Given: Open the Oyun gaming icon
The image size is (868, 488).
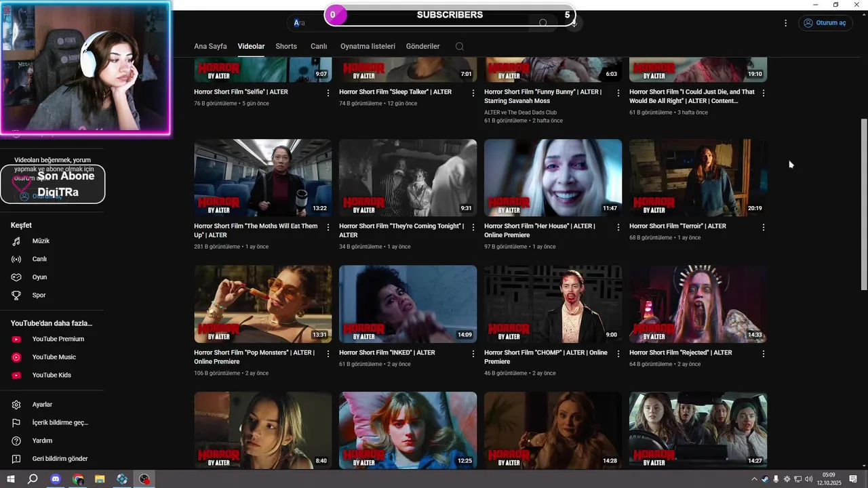Looking at the screenshot, I should click(x=17, y=277).
